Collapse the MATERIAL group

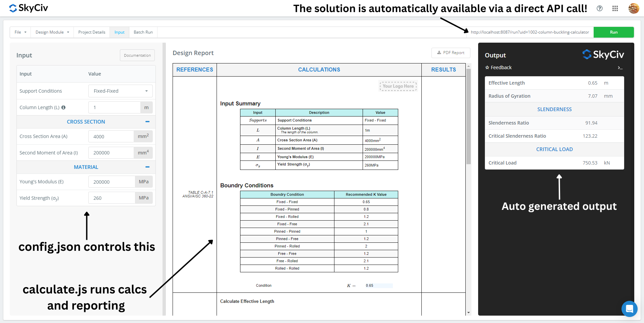point(147,167)
